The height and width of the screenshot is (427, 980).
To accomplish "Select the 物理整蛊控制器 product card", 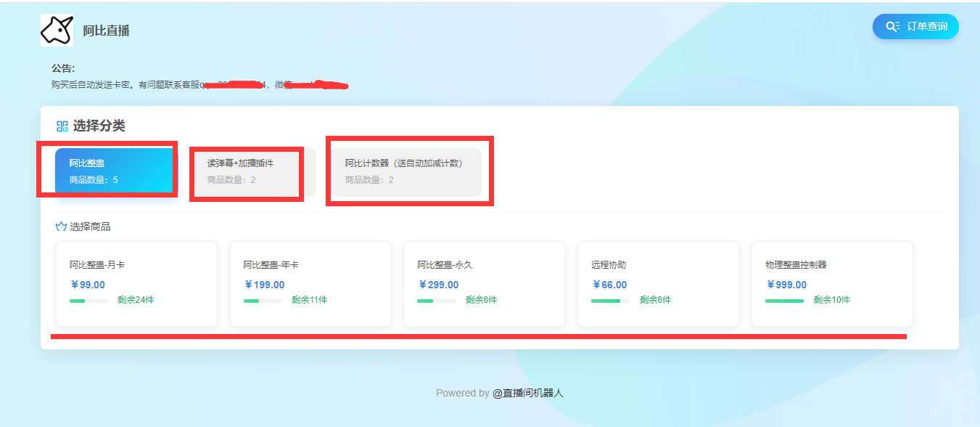I will coord(831,283).
